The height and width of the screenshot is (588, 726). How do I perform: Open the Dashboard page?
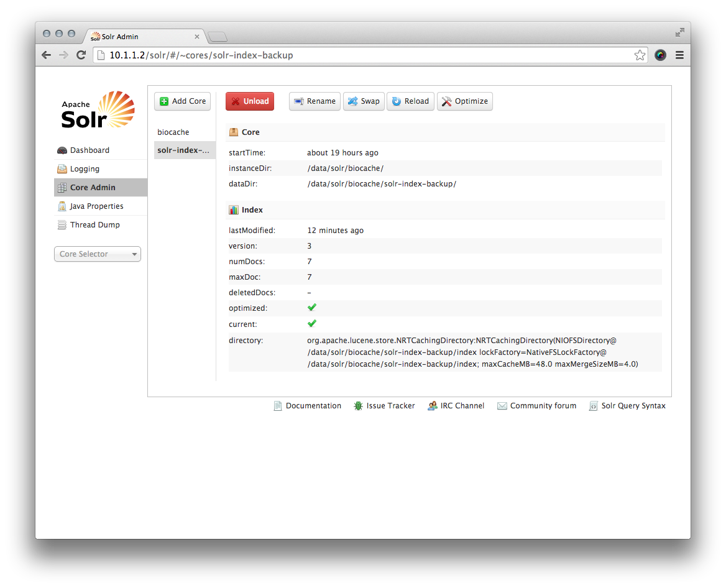(101, 150)
